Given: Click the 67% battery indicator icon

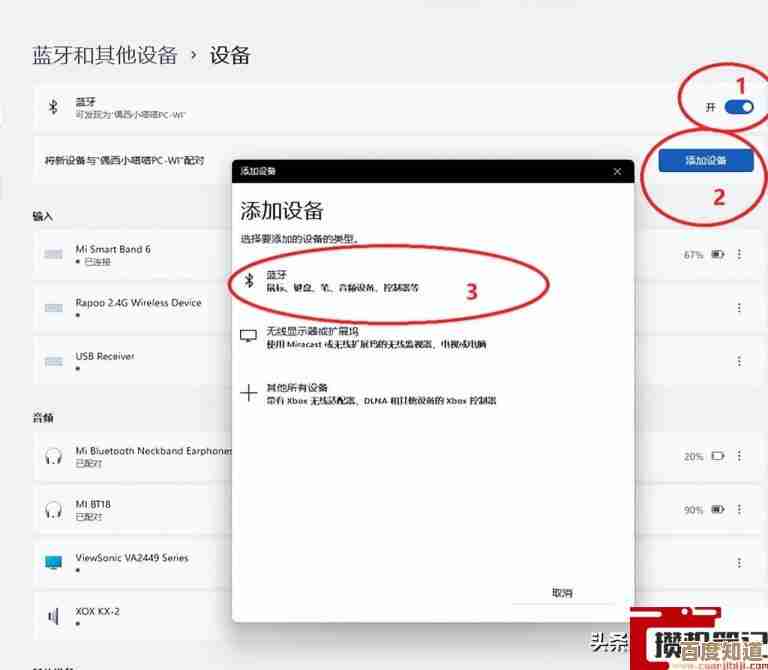Looking at the screenshot, I should 717,255.
